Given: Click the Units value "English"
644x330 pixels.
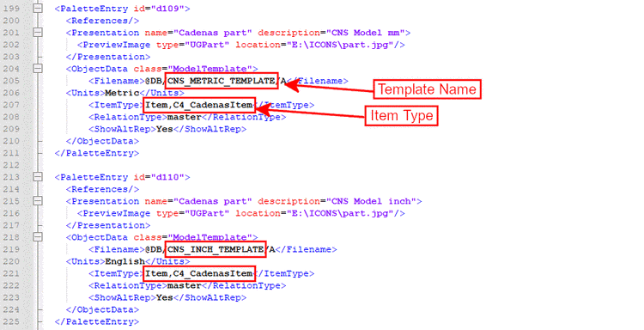Looking at the screenshot, I should 125,261.
